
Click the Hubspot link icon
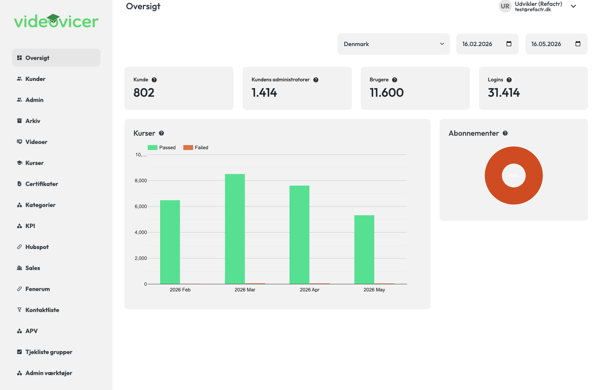point(19,247)
